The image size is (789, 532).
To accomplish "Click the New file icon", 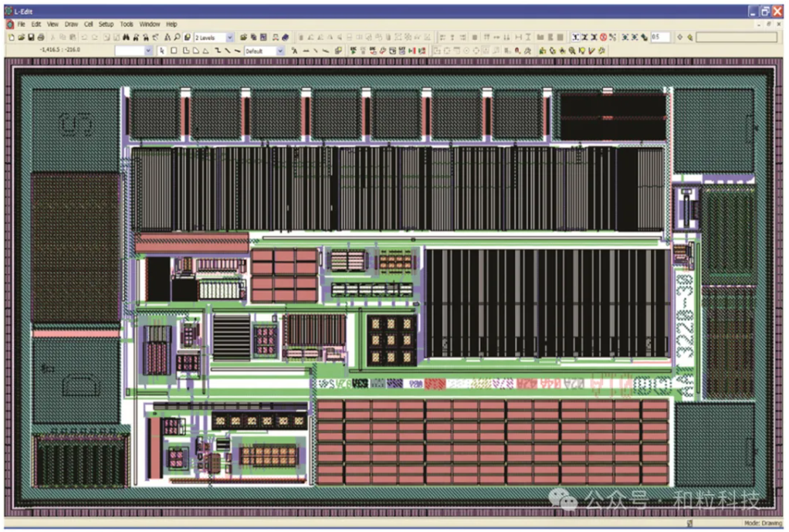I will (11, 37).
